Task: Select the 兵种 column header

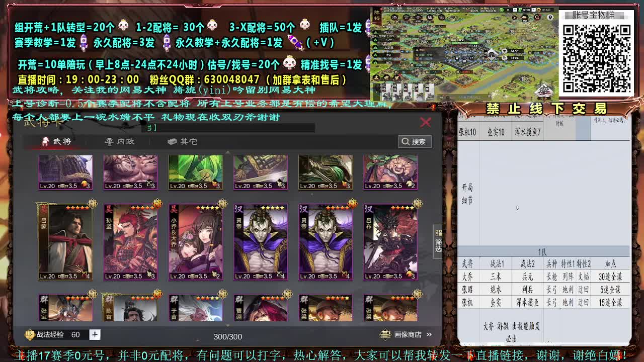Action: pyautogui.click(x=551, y=263)
